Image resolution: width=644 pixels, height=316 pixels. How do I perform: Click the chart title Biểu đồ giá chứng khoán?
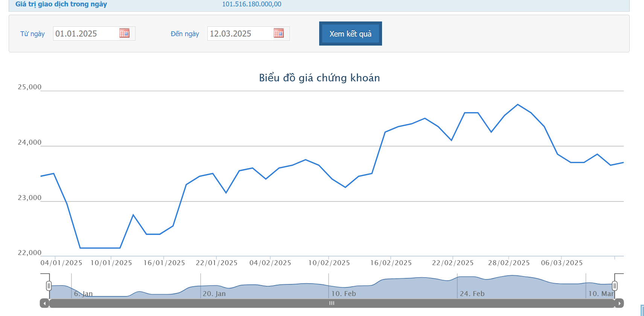point(319,78)
